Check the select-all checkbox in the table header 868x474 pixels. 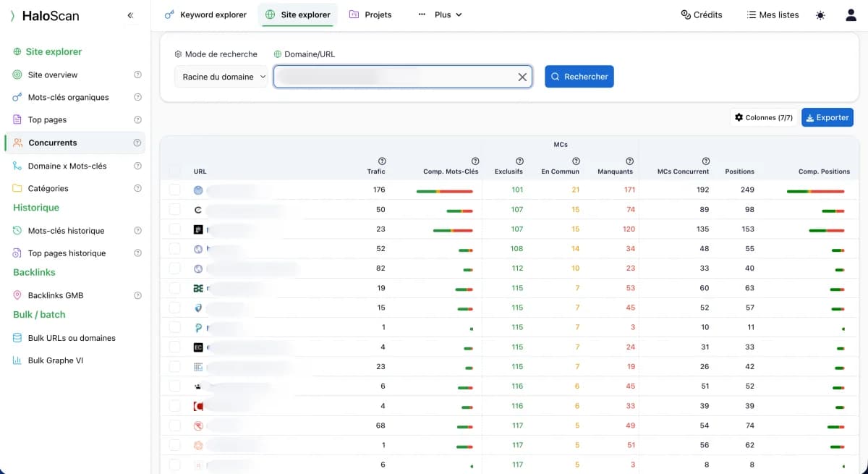(x=174, y=172)
